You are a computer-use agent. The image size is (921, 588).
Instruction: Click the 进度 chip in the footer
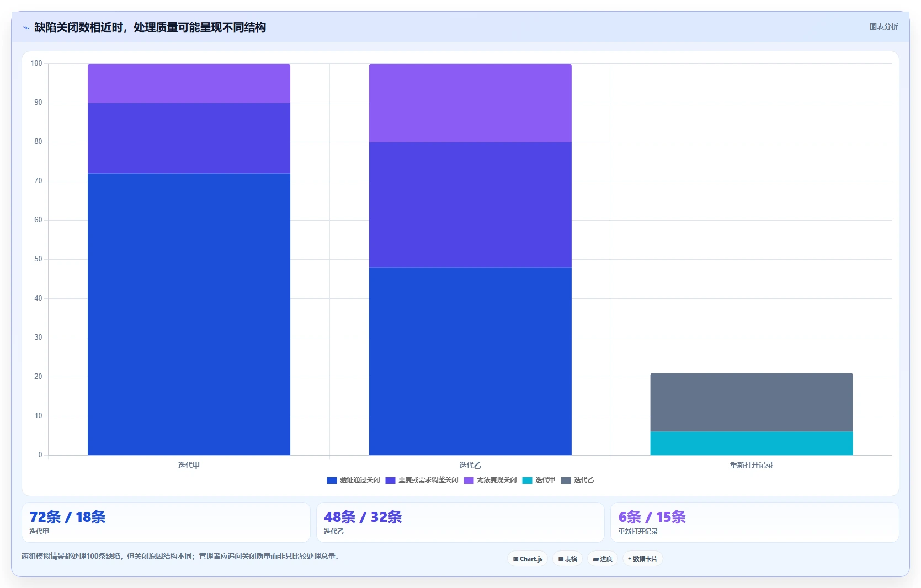click(603, 559)
